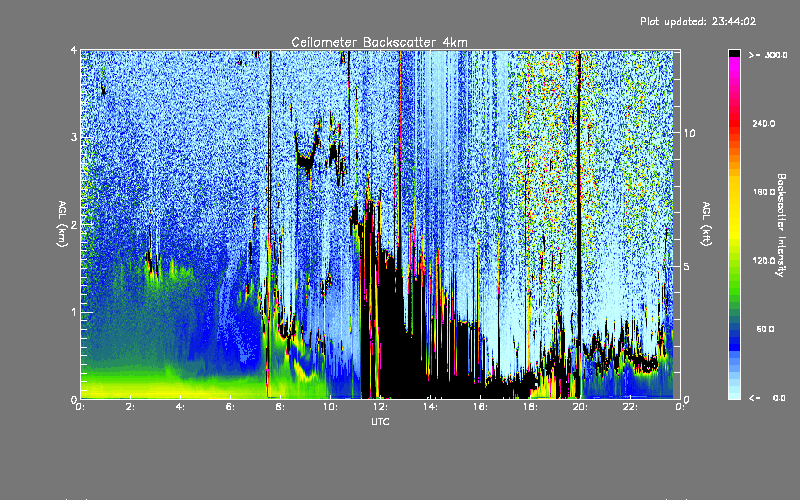Click the '10:' UTC tick label
This screenshot has width=800, height=500.
tap(330, 407)
